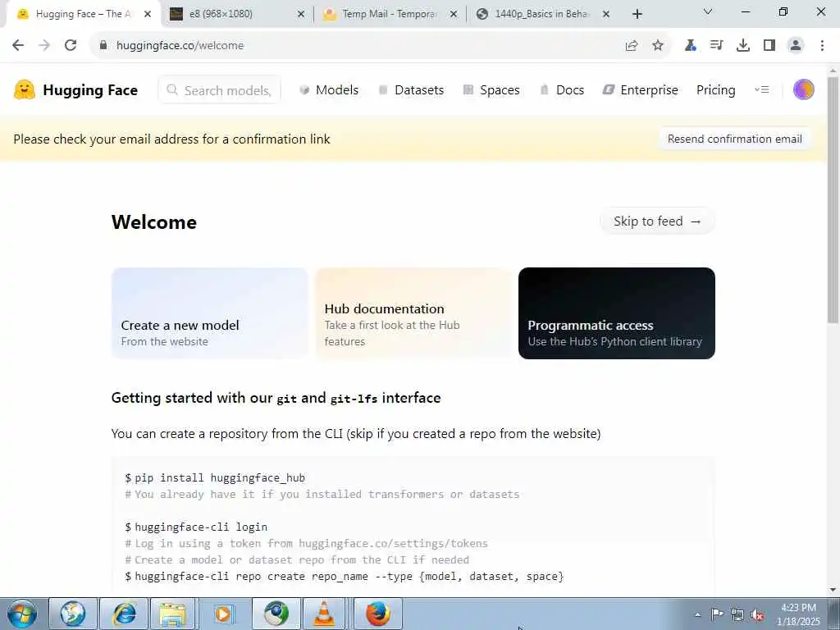Screen dimensions: 840x630
Task: Open the Chrome Labs flask icon
Action: tap(690, 46)
